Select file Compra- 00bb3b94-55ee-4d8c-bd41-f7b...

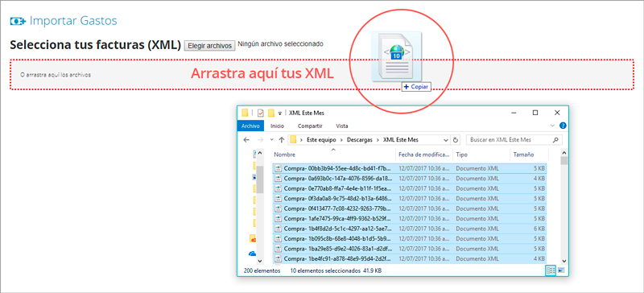(x=410, y=168)
